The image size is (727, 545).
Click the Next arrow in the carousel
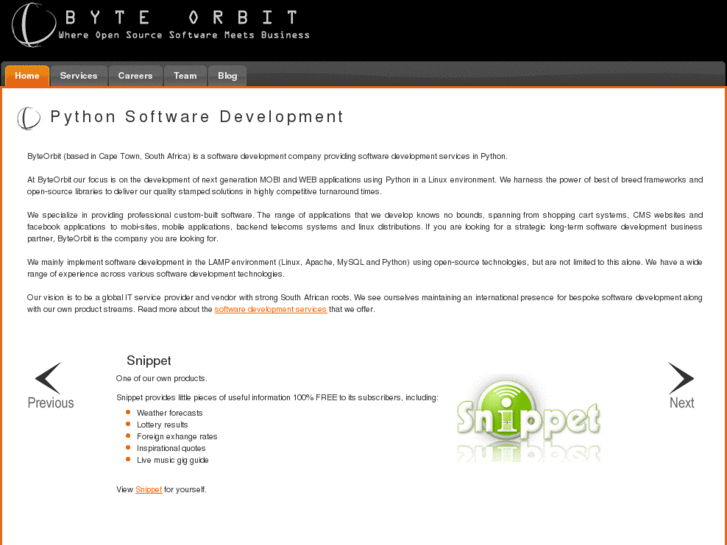click(x=681, y=378)
